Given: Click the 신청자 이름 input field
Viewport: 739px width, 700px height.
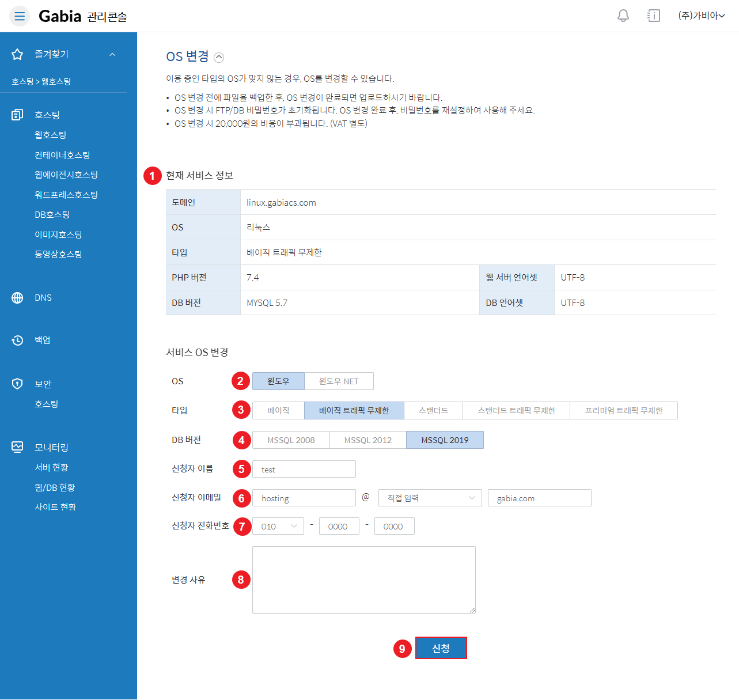Looking at the screenshot, I should tap(304, 469).
